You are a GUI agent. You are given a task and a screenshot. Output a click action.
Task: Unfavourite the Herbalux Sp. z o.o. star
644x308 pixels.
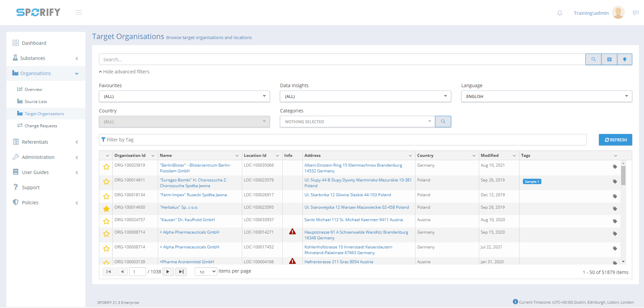106,209
